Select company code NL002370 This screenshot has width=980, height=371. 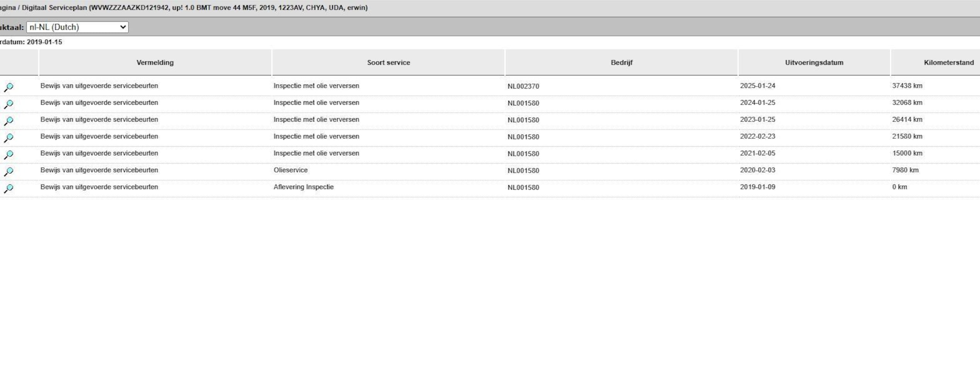coord(523,86)
